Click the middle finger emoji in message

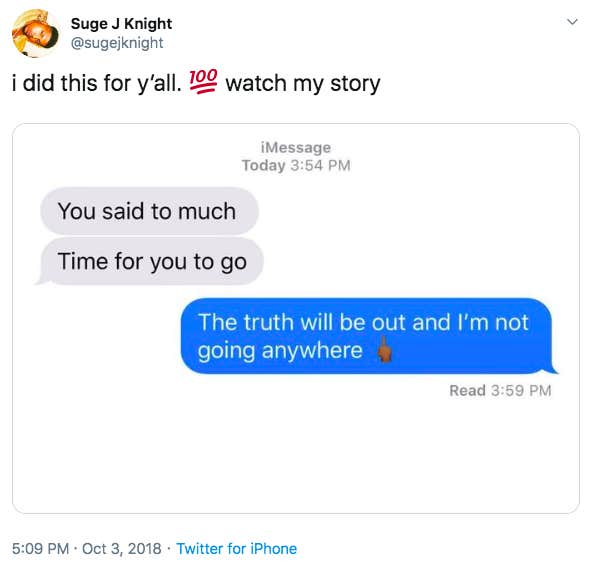click(x=384, y=349)
